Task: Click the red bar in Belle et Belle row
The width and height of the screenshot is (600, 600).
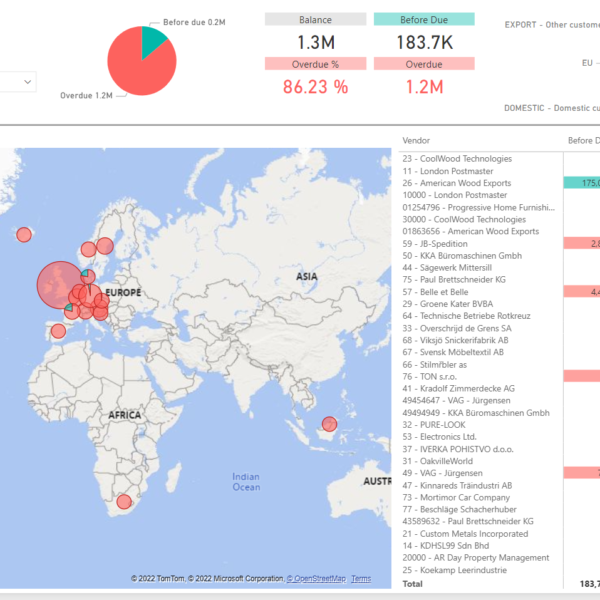Action: tap(582, 292)
